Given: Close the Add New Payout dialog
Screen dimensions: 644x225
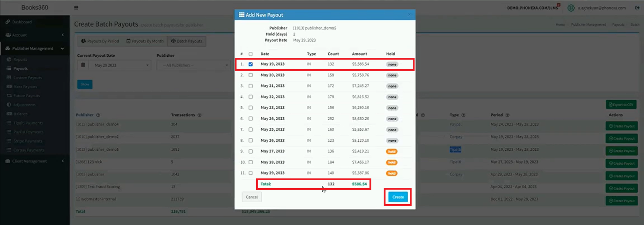Looking at the screenshot, I should 409,15.
